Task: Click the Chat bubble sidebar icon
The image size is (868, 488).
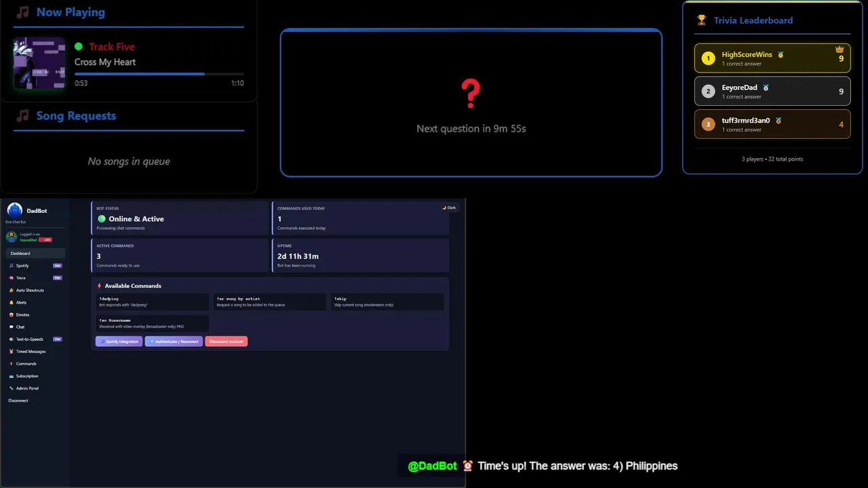Action: (11, 327)
